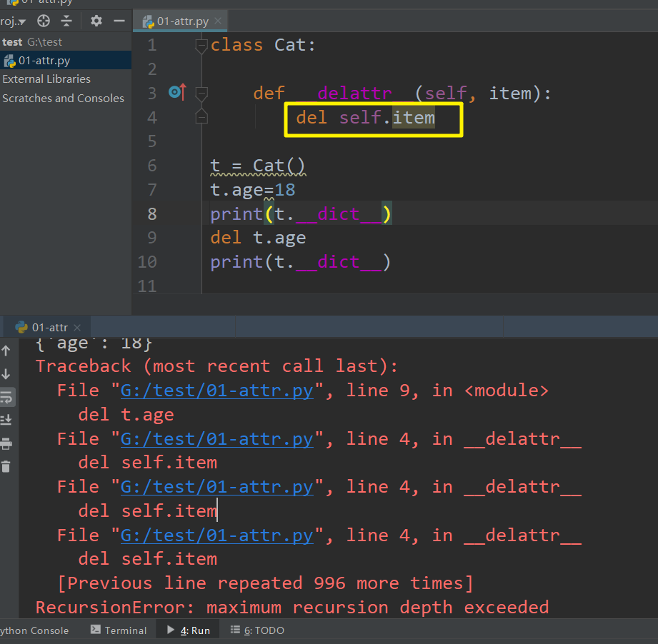This screenshot has width=658, height=644.
Task: Click the scroll to end icon
Action: pyautogui.click(x=6, y=420)
